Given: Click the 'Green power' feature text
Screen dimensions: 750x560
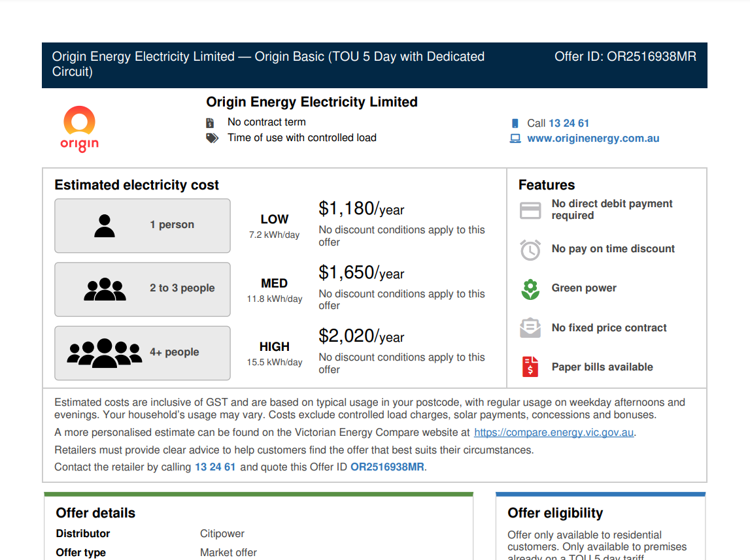Looking at the screenshot, I should coord(584,288).
